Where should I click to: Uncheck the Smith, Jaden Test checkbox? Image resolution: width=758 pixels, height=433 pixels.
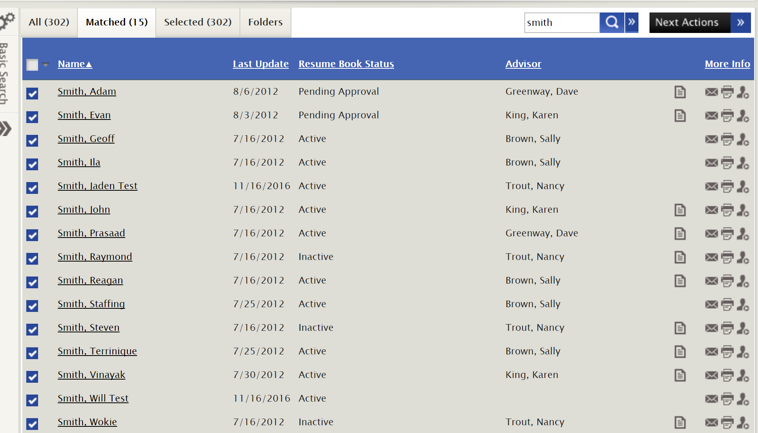32,188
